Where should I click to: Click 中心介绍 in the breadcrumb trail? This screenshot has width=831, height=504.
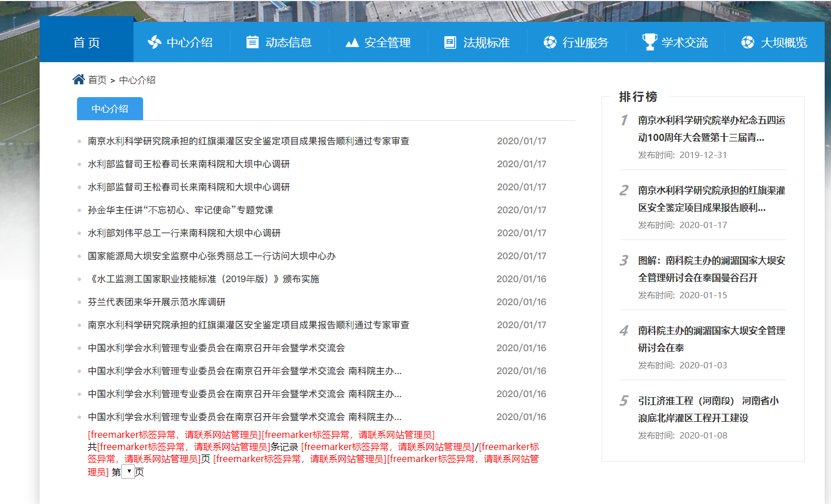[137, 80]
